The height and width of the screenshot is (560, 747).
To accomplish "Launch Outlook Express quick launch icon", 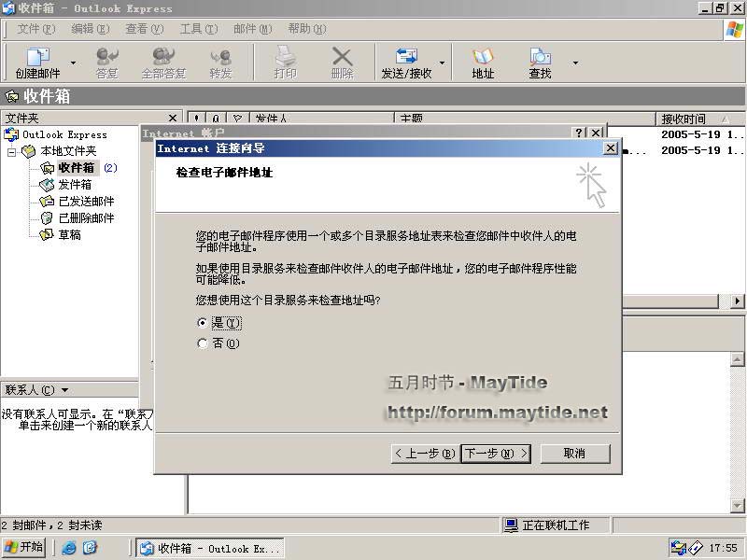I will click(x=90, y=548).
